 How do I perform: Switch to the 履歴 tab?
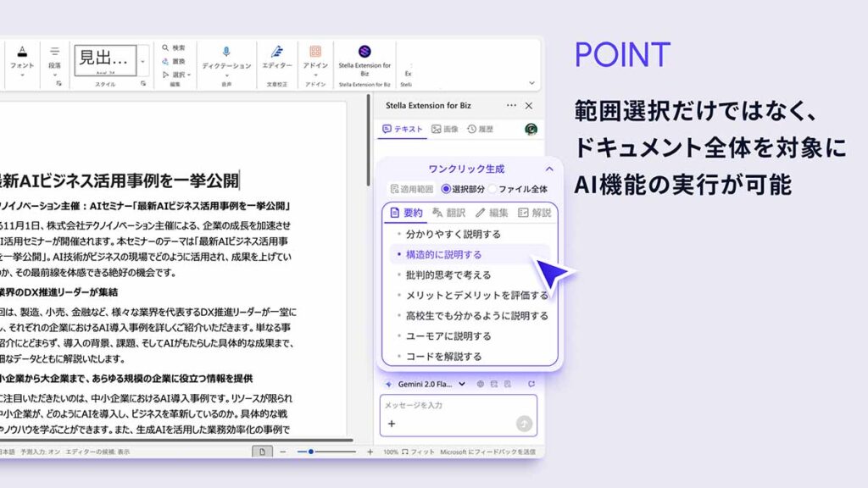click(x=480, y=129)
